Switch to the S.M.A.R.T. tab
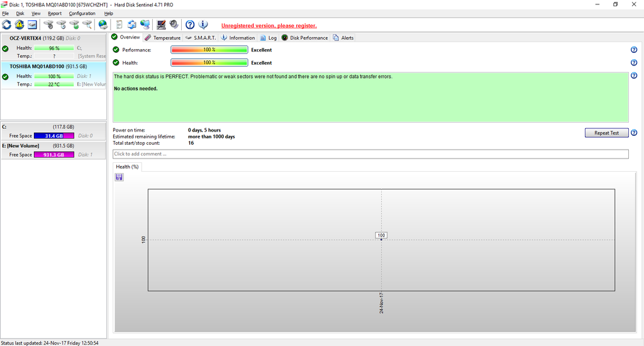644x346 pixels. [x=201, y=38]
